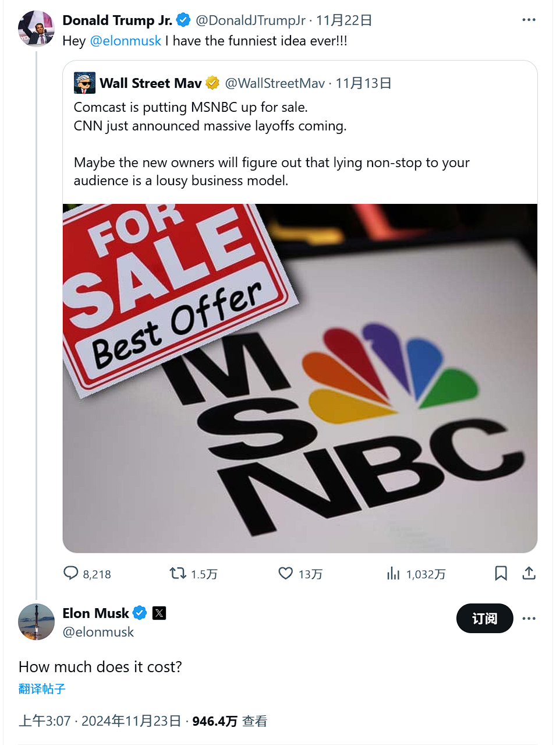Click the 订阅 subscribe button
Image resolution: width=560 pixels, height=745 pixels.
click(x=484, y=618)
